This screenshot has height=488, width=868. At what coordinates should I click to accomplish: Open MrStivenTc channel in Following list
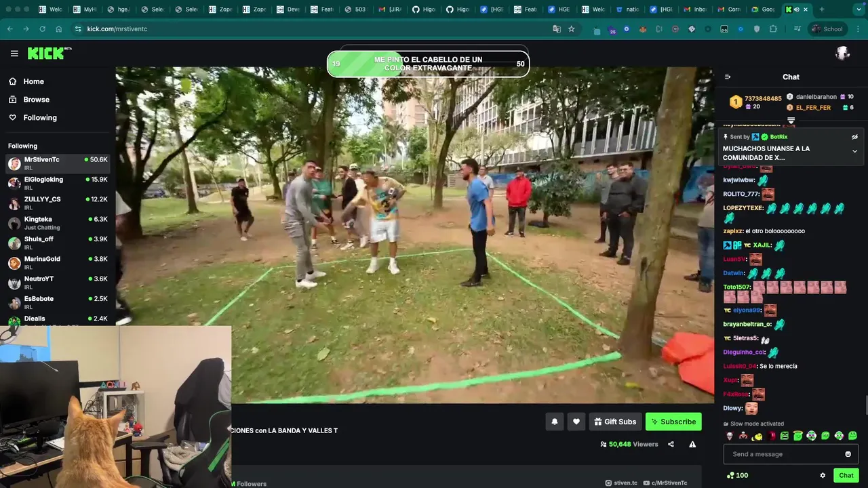click(58, 163)
